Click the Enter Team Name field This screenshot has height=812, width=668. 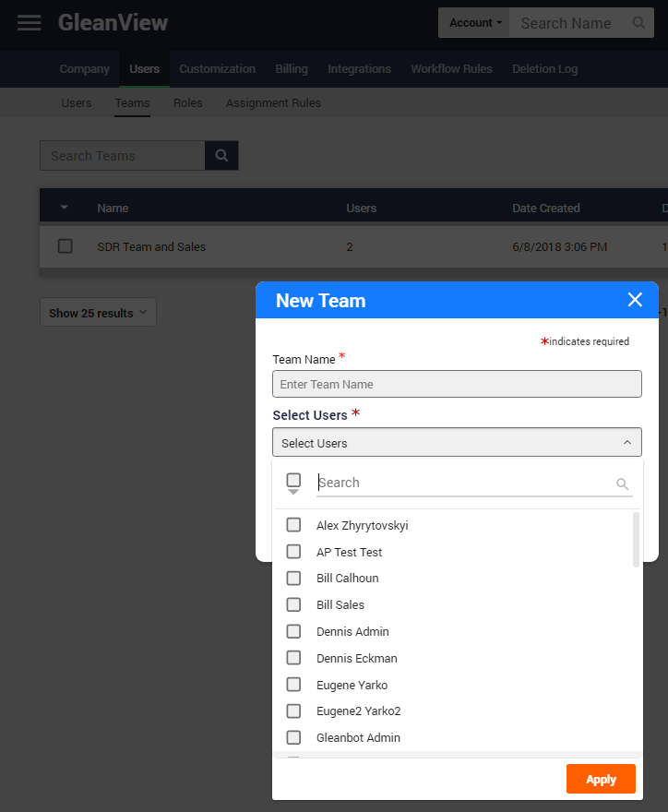click(457, 384)
